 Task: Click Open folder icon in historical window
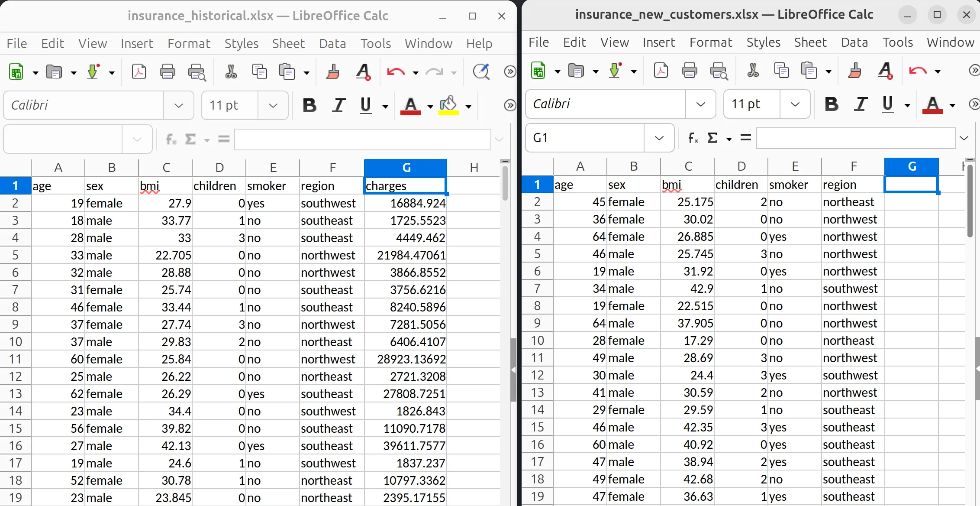(x=54, y=72)
